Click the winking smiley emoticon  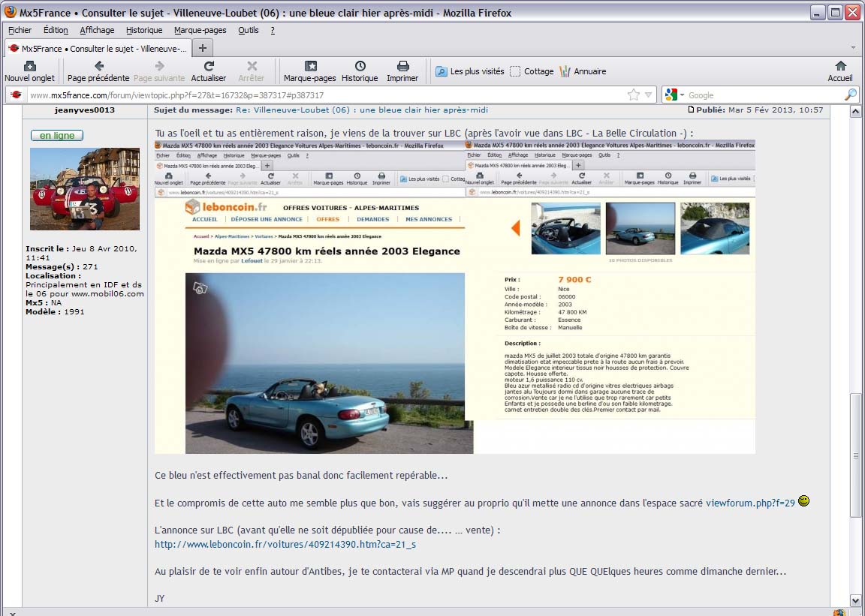803,500
